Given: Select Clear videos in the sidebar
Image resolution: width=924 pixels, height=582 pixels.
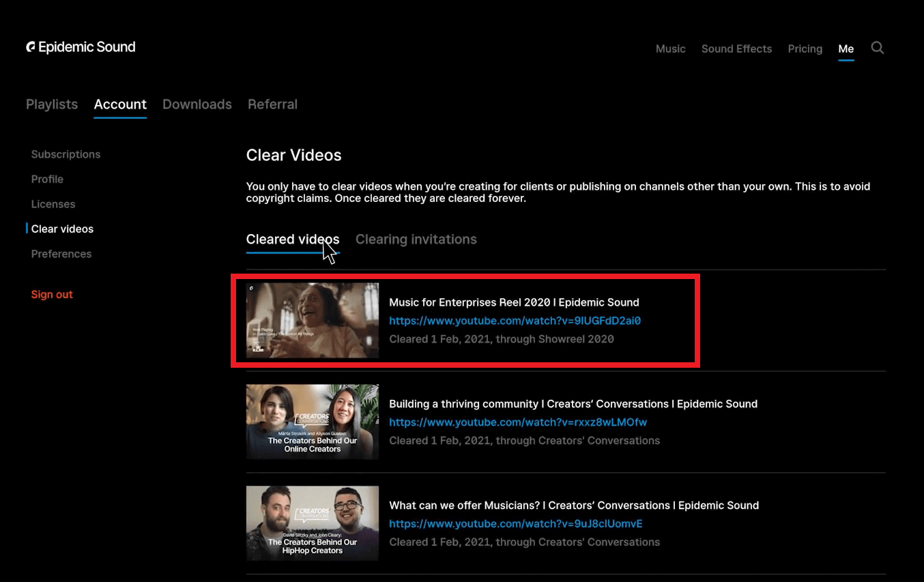Looking at the screenshot, I should click(x=62, y=229).
